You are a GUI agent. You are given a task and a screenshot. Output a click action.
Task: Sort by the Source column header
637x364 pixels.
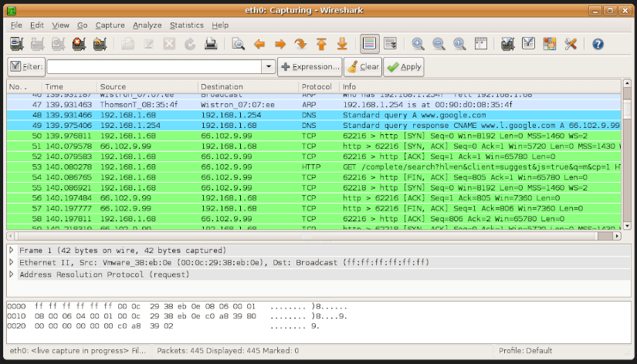tap(147, 86)
